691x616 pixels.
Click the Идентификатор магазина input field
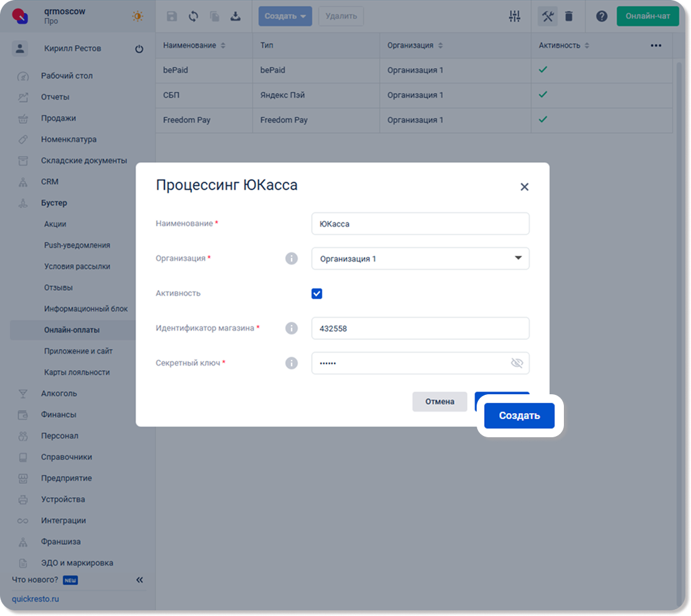420,328
